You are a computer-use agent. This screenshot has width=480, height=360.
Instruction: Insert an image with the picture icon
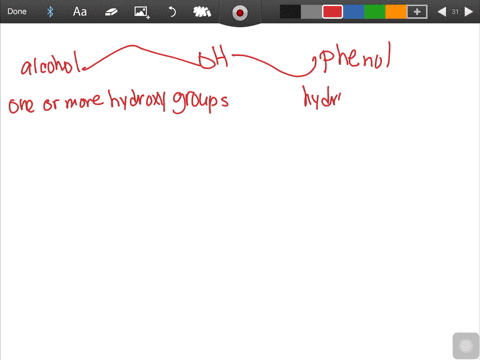click(142, 12)
